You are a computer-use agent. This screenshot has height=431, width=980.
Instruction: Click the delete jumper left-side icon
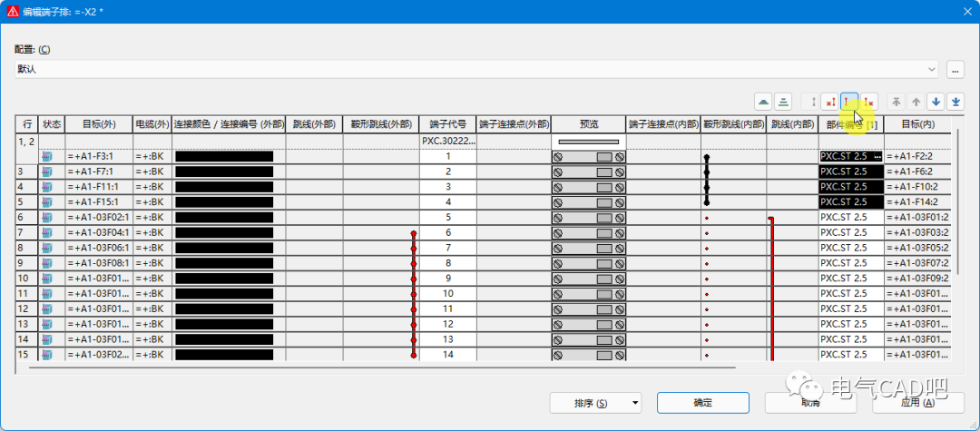830,102
